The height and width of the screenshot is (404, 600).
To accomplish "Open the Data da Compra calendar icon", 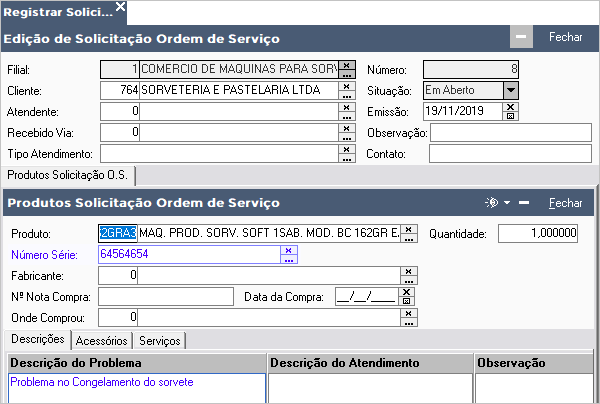I will coord(406,301).
